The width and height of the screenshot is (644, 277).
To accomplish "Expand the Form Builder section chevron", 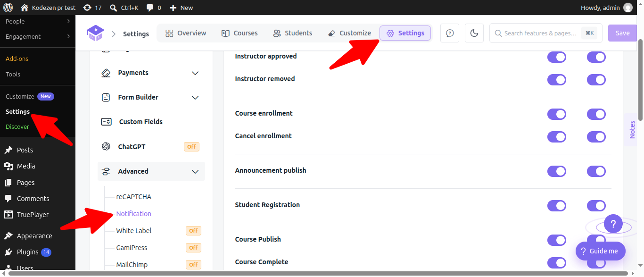I will point(195,98).
